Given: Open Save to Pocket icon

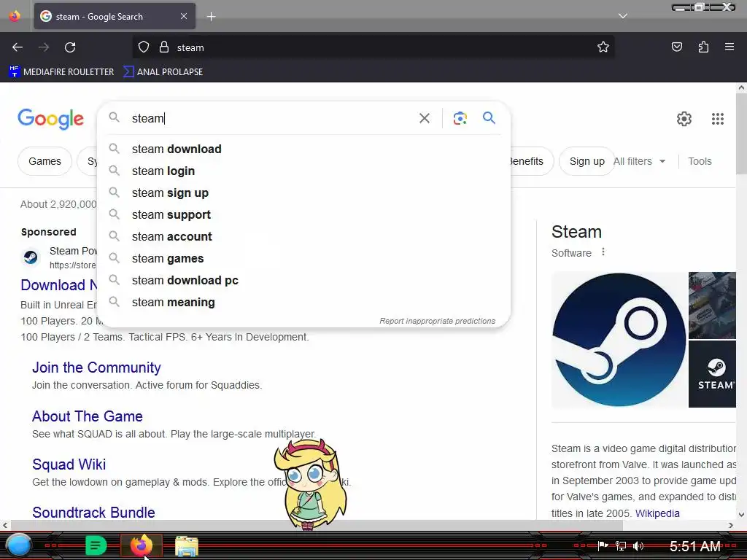Looking at the screenshot, I should 676,47.
